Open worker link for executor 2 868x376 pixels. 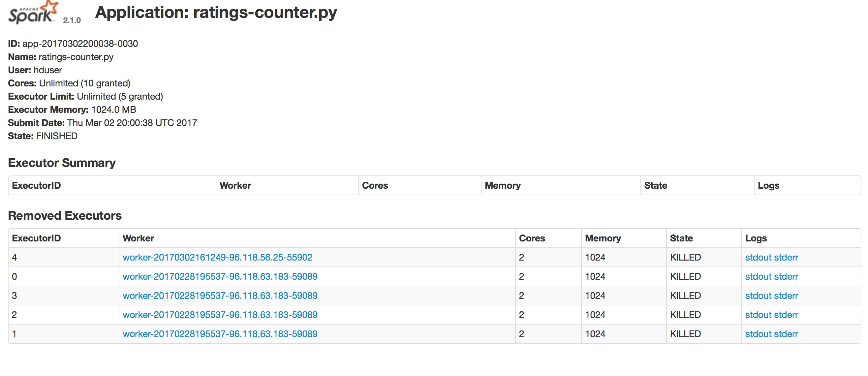220,315
